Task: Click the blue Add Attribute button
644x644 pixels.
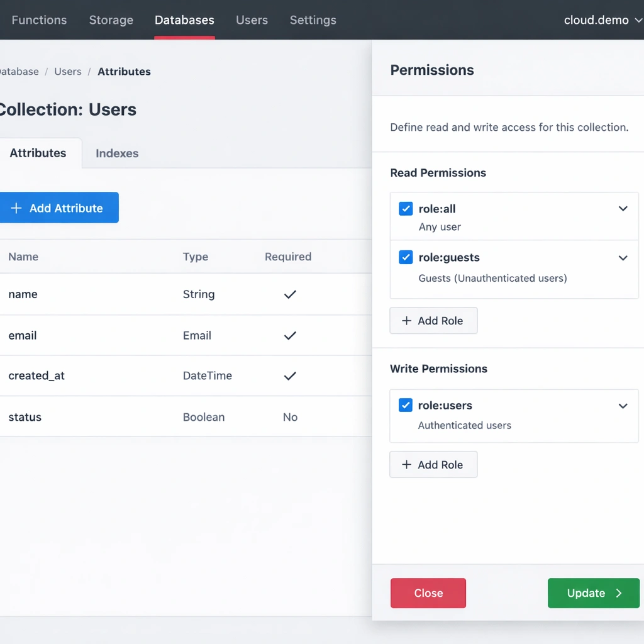Action: click(x=58, y=208)
